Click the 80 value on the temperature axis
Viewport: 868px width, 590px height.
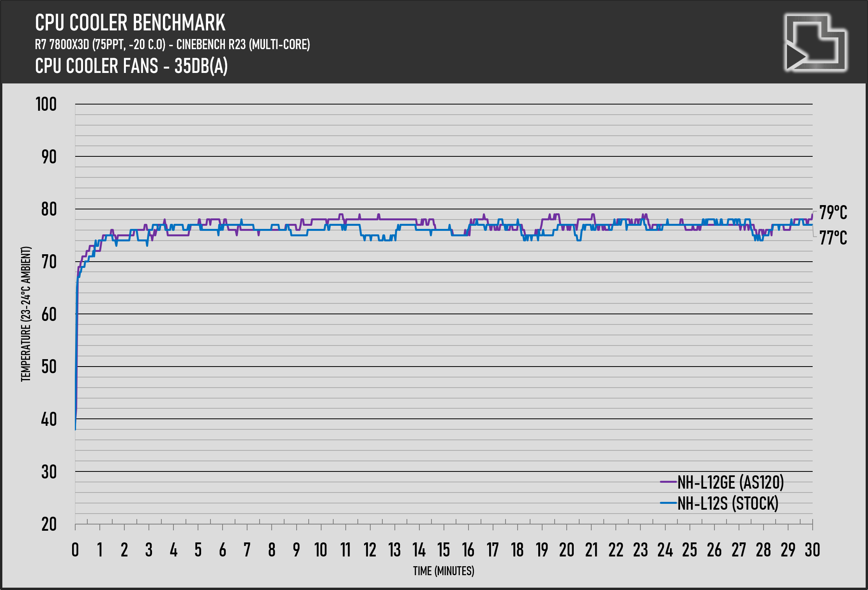[x=49, y=209]
